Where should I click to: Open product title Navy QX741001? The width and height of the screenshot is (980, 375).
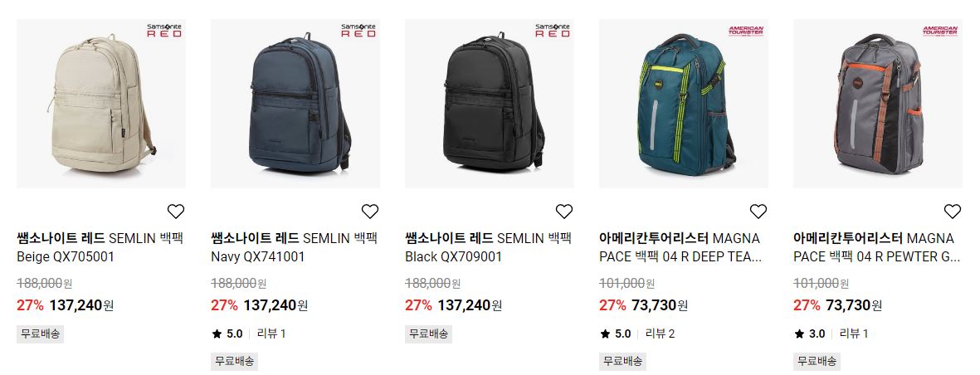click(295, 247)
